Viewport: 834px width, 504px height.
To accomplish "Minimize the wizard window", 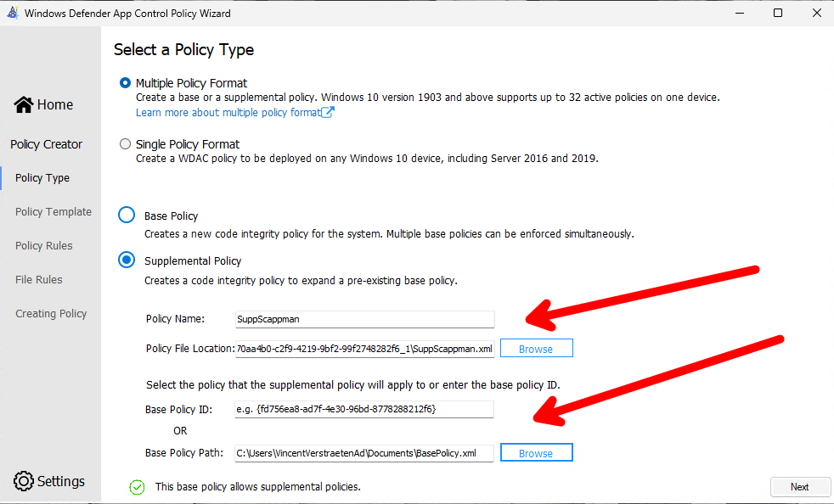I will (740, 13).
